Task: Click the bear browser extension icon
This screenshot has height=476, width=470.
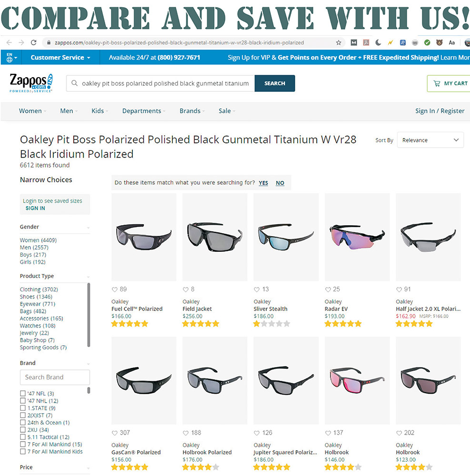Action: coord(439,42)
